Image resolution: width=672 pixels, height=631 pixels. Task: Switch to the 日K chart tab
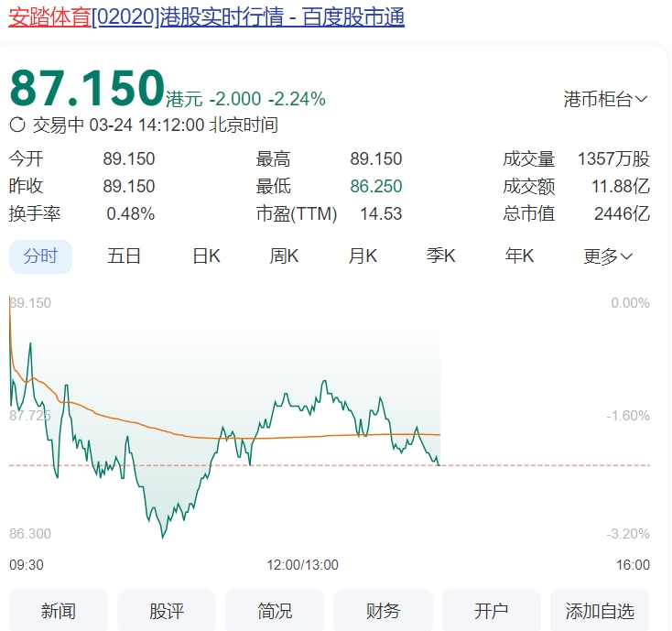point(206,256)
